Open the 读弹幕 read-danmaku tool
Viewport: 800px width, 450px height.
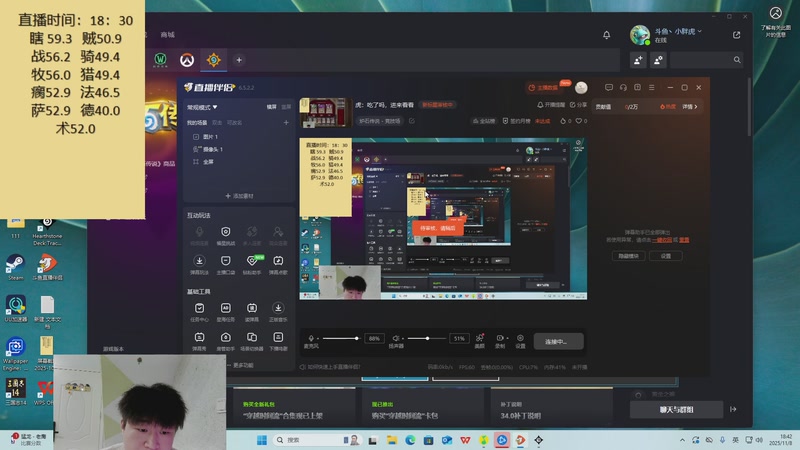pyautogui.click(x=252, y=312)
